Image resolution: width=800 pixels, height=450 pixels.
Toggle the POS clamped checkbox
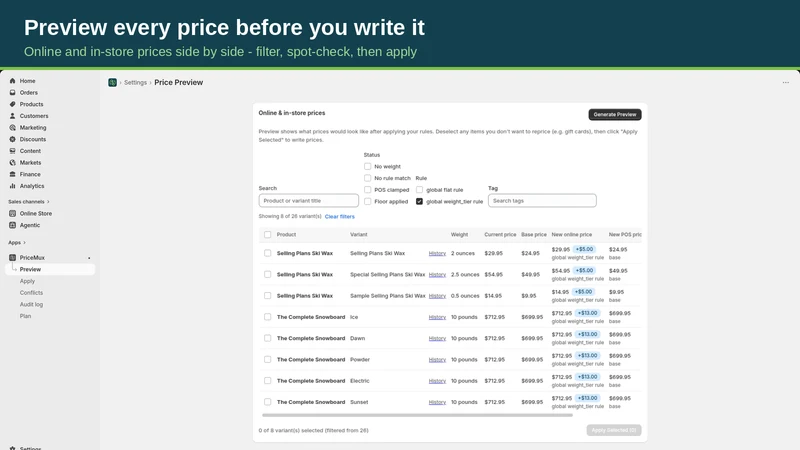point(367,190)
